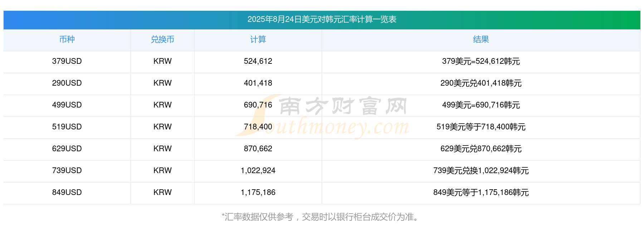Click the calculated value '718,400'
Viewport: 644px width, 233px height.
tap(258, 127)
